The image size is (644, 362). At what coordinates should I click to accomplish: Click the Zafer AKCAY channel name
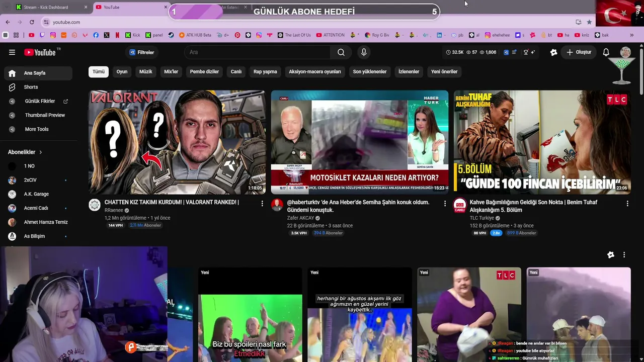click(300, 218)
